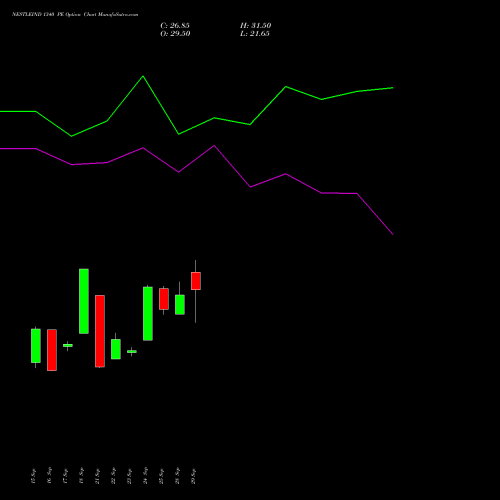Click the tall red candlestick for 21 Sep
The image size is (500, 500).
(100, 331)
